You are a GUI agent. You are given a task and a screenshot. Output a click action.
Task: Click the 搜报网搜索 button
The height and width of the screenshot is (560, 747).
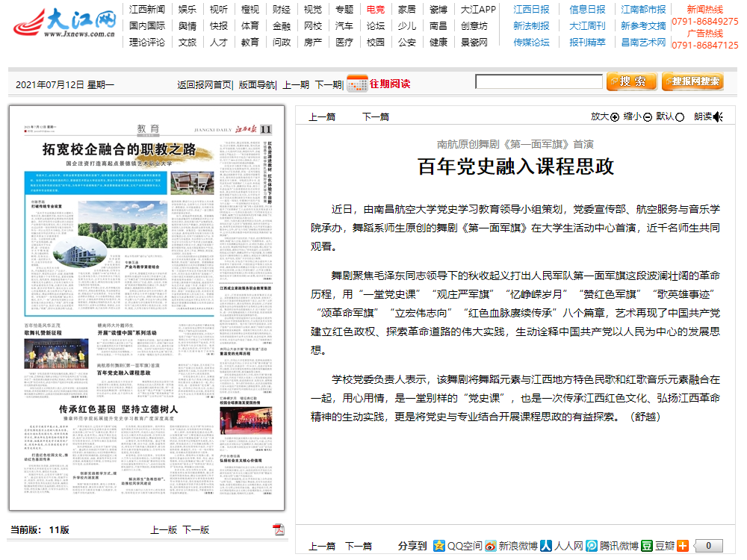[692, 81]
